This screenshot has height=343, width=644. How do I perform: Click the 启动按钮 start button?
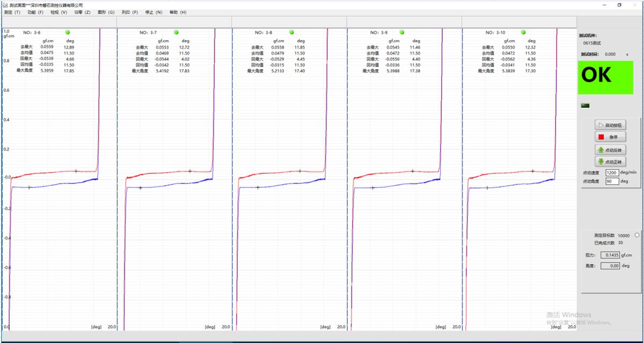click(610, 125)
